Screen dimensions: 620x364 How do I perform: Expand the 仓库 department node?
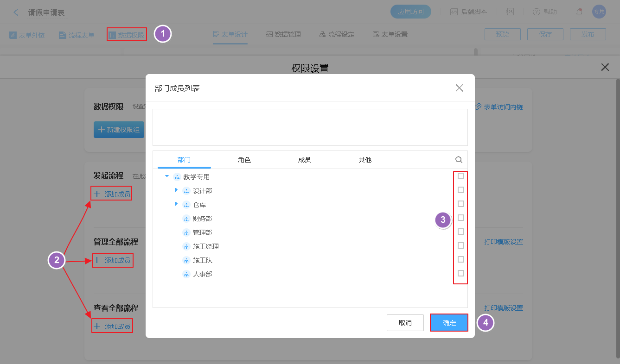click(x=176, y=204)
